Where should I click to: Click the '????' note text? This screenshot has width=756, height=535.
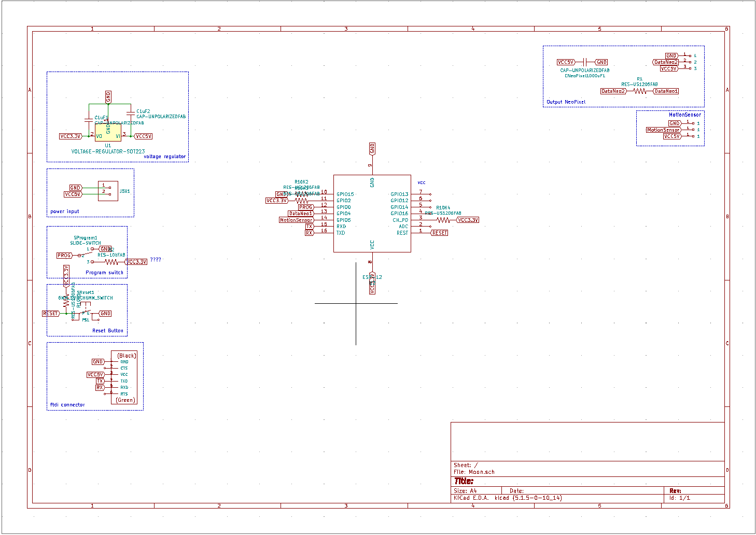click(x=156, y=260)
